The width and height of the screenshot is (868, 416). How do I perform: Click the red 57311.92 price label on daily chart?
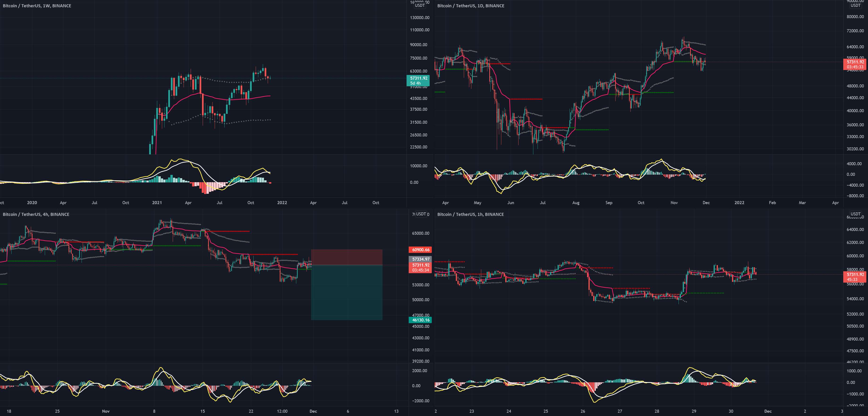click(855, 64)
